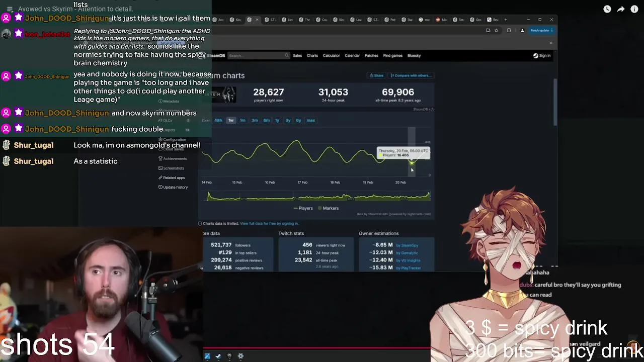Viewport: 644px width, 362px height.
Task: Open the first blue taskbar app icon
Action: (x=207, y=356)
